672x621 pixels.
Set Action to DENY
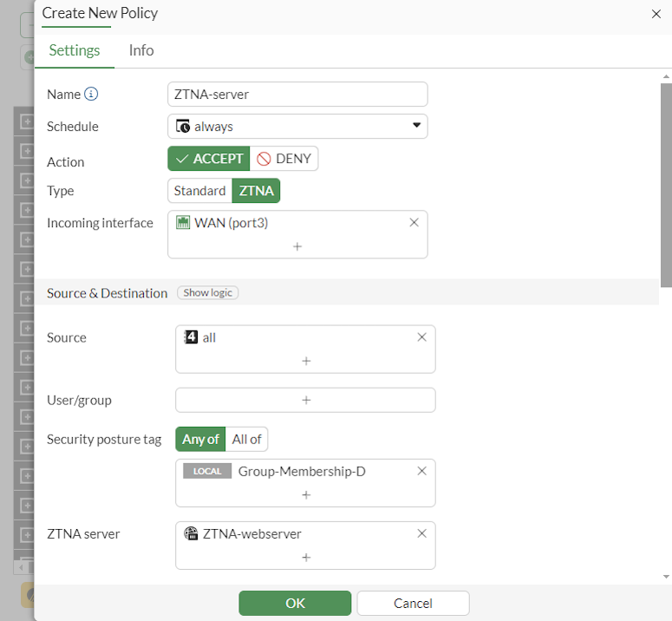tap(284, 159)
